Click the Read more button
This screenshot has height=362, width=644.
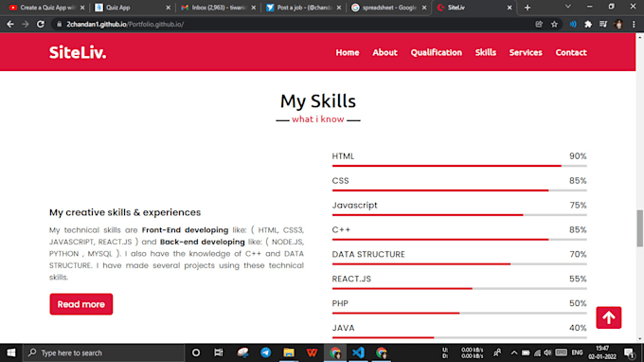click(80, 304)
